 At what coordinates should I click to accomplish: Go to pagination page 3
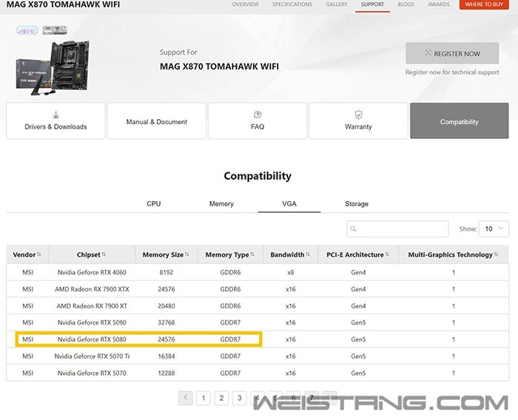coord(240,398)
